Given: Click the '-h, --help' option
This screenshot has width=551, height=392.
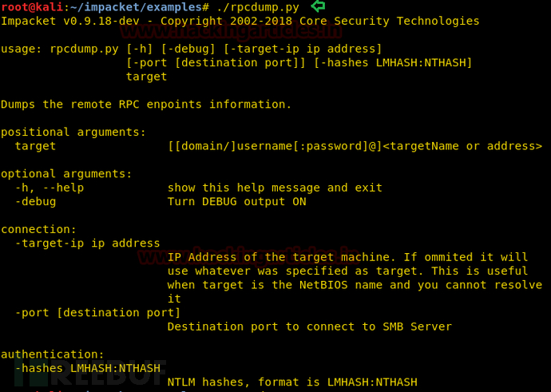Looking at the screenshot, I should [x=50, y=188].
